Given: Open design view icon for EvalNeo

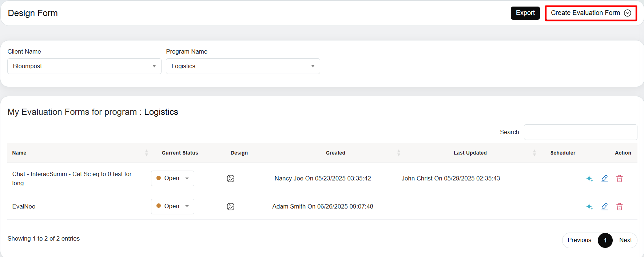Looking at the screenshot, I should (231, 207).
